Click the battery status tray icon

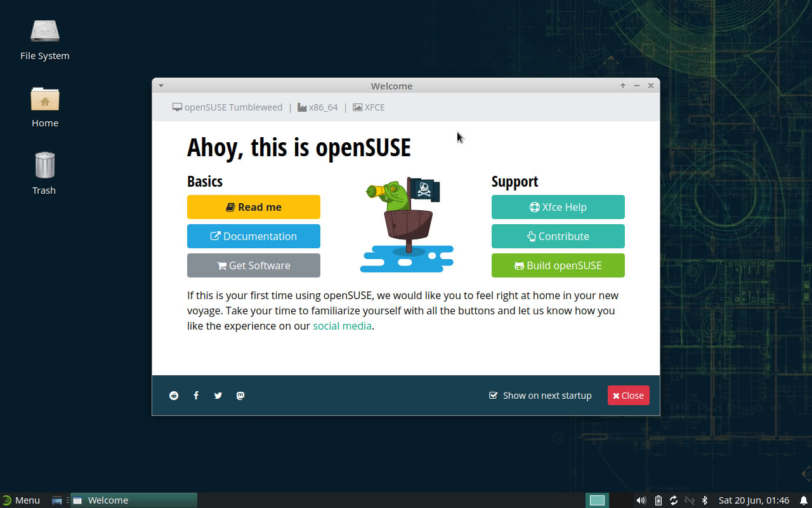pyautogui.click(x=658, y=500)
